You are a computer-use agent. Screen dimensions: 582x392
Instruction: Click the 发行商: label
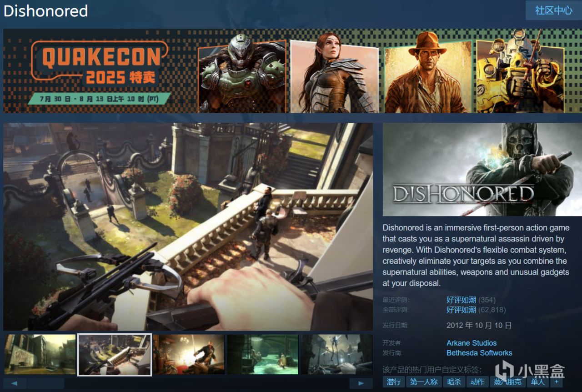(x=393, y=353)
